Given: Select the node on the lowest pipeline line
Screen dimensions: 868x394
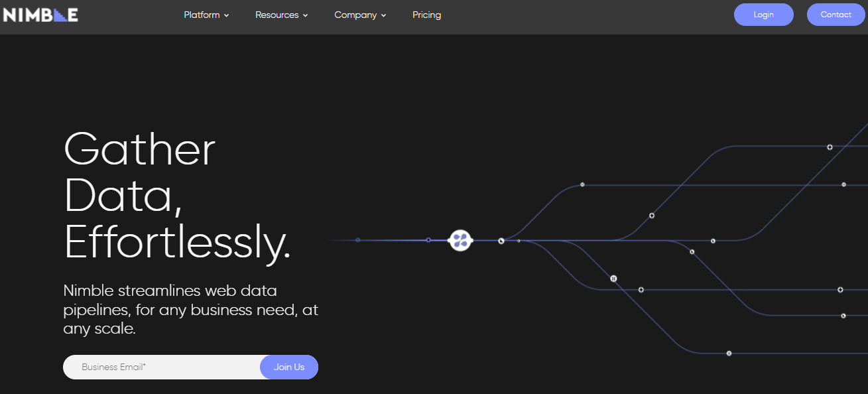Looking at the screenshot, I should tap(729, 354).
